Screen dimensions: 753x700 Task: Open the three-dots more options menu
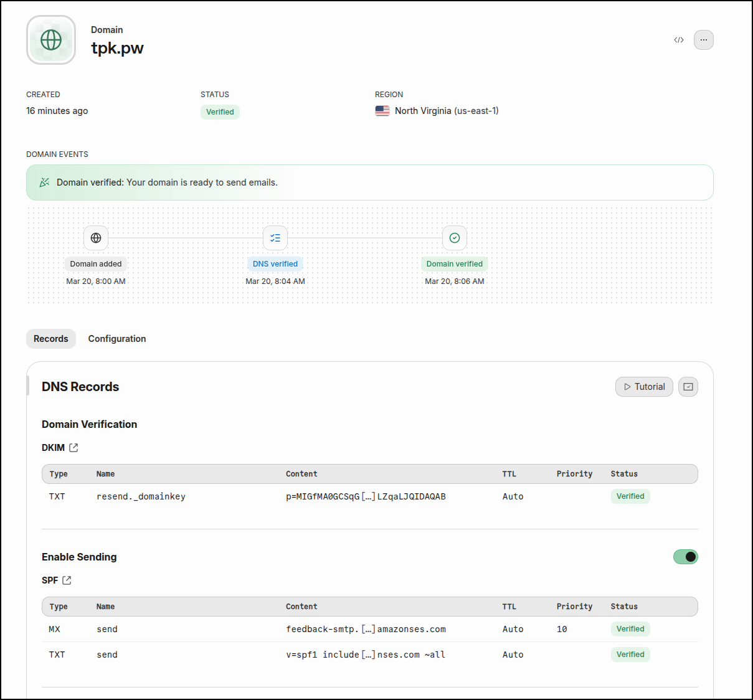coord(703,40)
